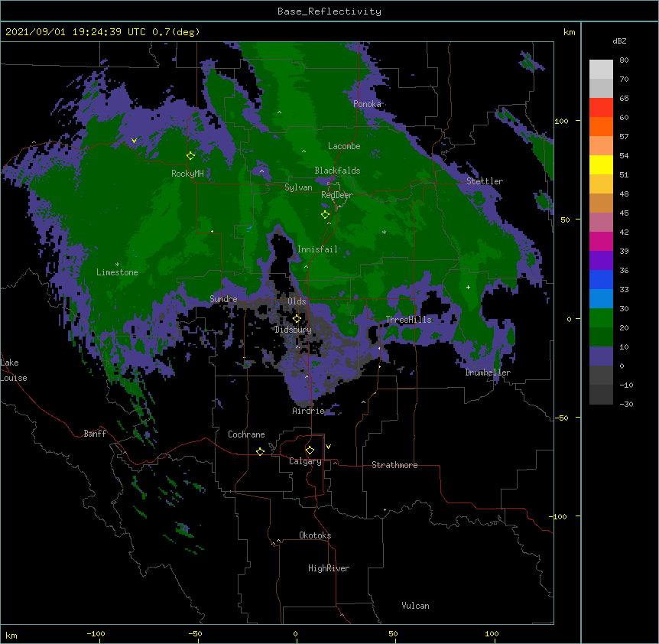Click the Cochrane label
Screen dimensions: 659x644
pyautogui.click(x=246, y=434)
